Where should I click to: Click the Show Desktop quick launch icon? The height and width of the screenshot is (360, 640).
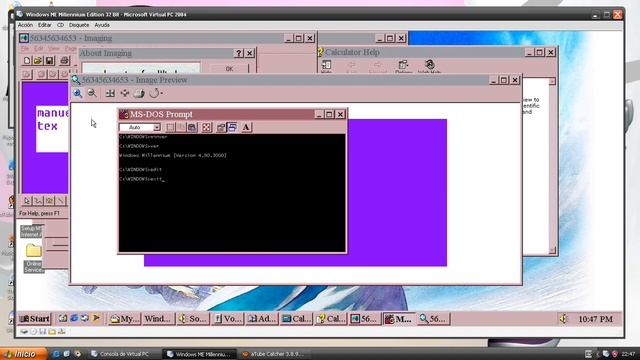62,318
